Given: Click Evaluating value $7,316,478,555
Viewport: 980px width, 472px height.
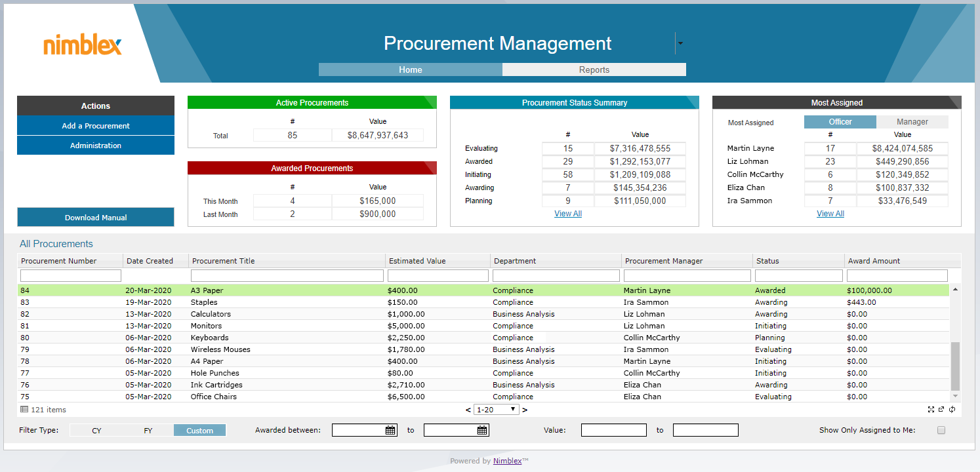Looking at the screenshot, I should [640, 148].
